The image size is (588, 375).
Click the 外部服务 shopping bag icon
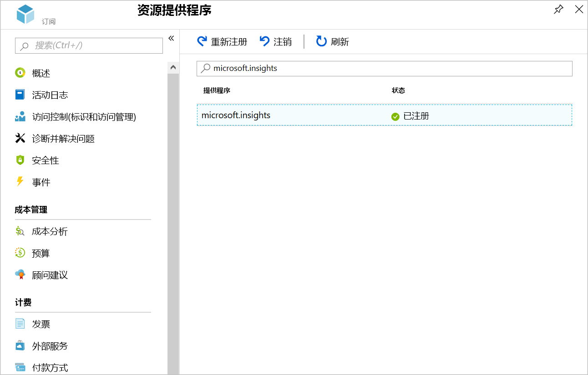[x=20, y=345]
